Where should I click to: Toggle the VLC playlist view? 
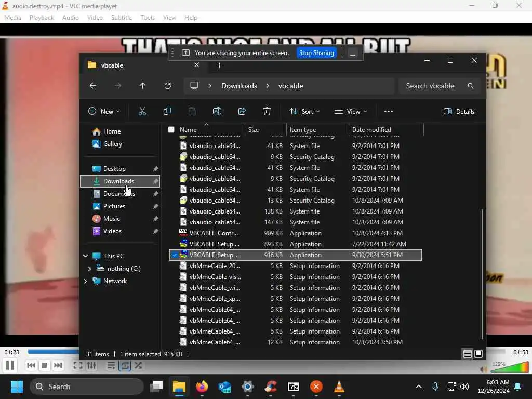[x=111, y=365]
